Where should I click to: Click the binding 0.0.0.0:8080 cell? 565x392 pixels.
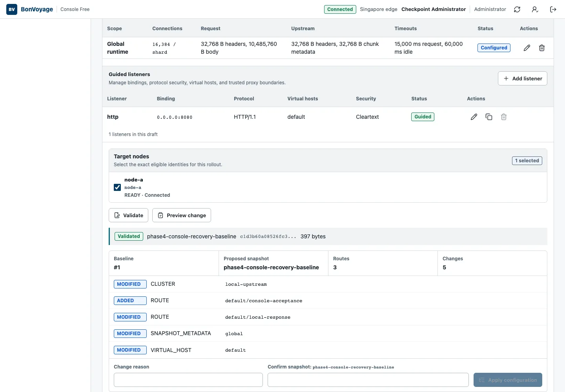175,117
